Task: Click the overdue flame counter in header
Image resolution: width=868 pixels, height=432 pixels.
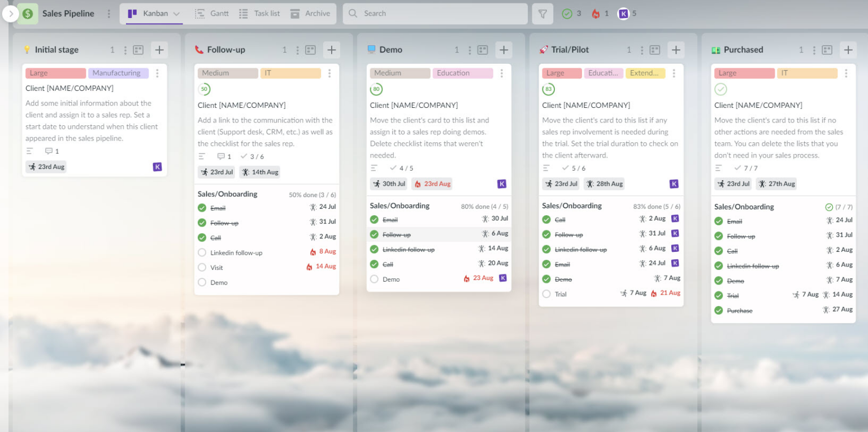Action: pos(600,14)
